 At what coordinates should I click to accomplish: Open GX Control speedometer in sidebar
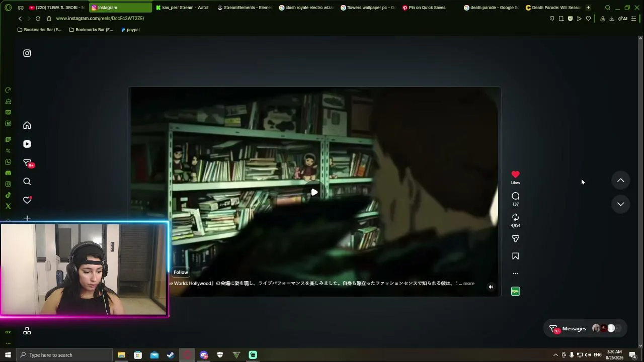(8, 90)
